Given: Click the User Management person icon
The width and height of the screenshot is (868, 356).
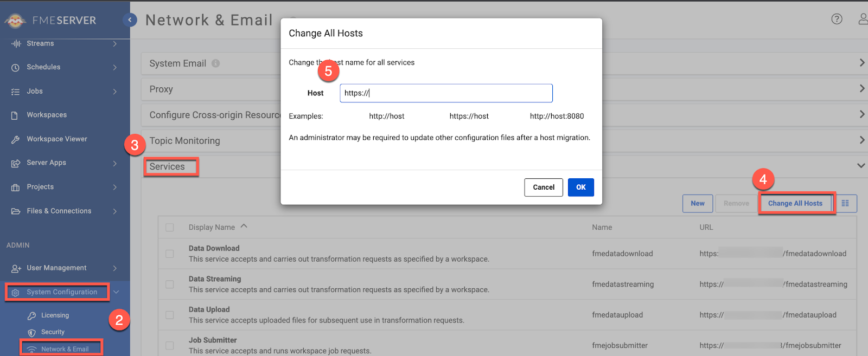Looking at the screenshot, I should point(16,268).
